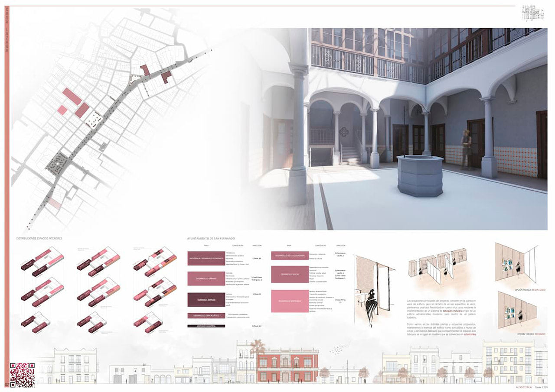
Task: Select the 'Desarrollo Urbano' area box
Action: (x=206, y=278)
